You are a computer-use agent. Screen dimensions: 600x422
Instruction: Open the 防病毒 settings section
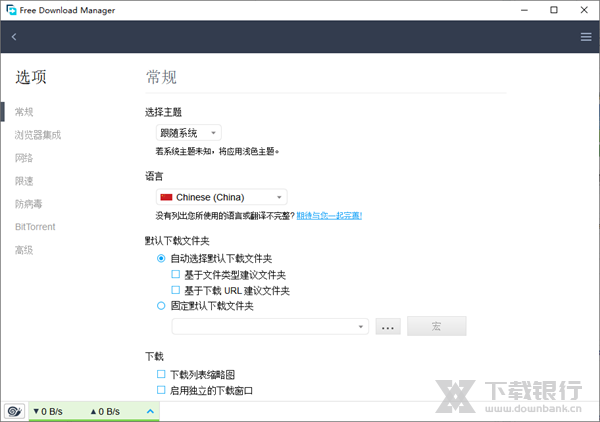coord(29,204)
